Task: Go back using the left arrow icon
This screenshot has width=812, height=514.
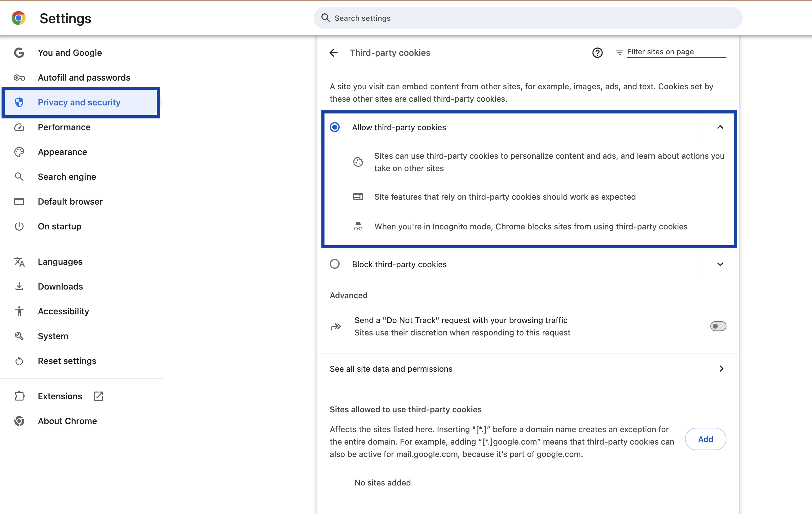Action: [333, 53]
